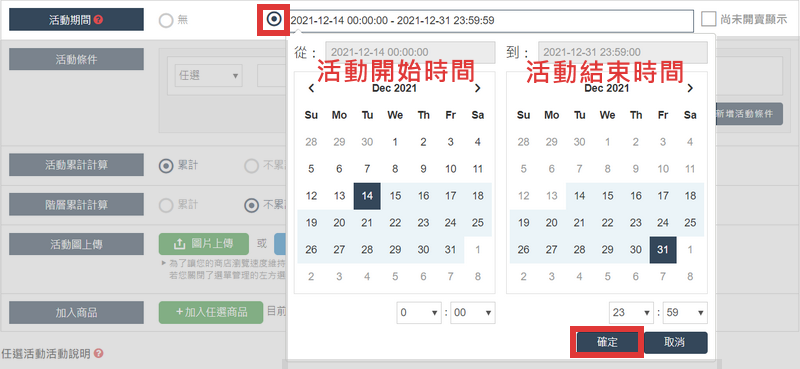Click Dec 2021 title in end calendar
Screen dimensions: 800x369
click(607, 88)
